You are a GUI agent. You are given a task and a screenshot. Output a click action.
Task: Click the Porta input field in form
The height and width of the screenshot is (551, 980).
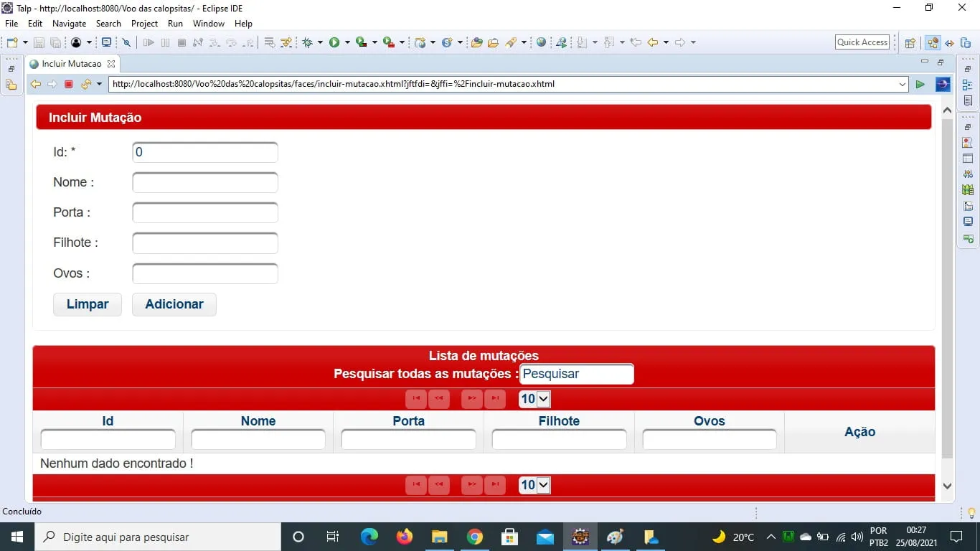[x=205, y=213]
